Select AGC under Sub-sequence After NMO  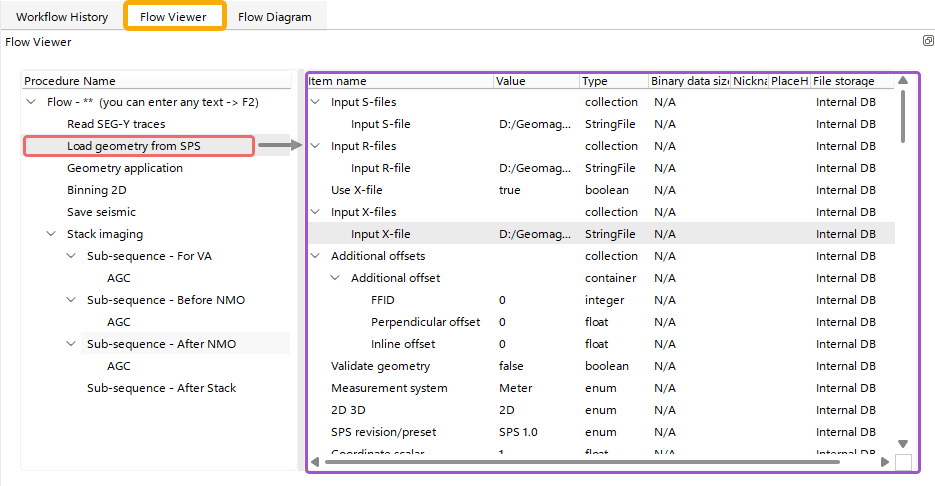tap(119, 366)
